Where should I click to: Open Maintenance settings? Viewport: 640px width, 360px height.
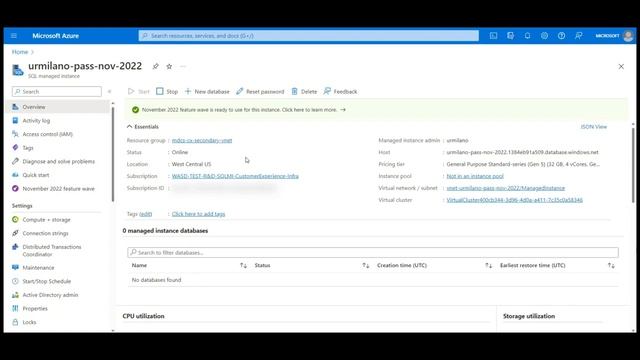38,268
